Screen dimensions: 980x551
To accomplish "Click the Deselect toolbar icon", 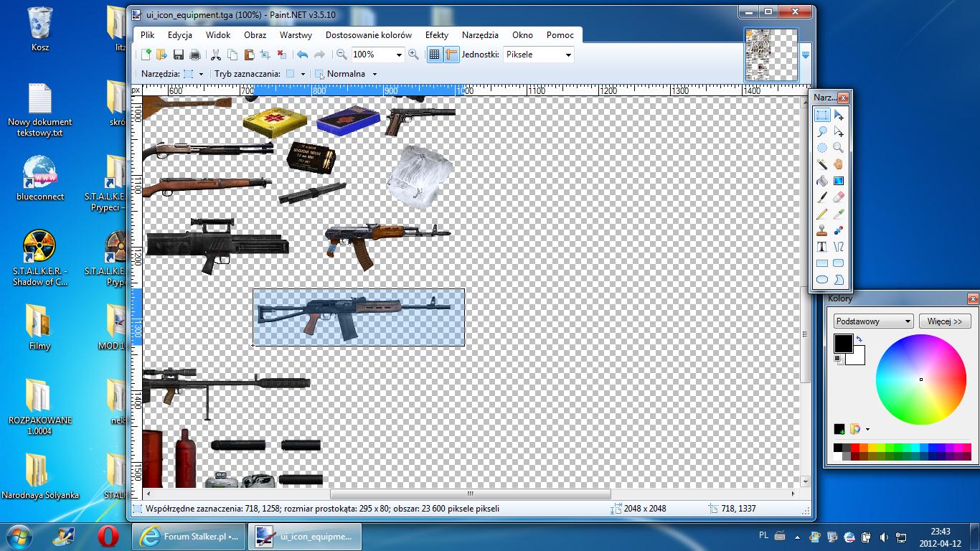I will pos(281,55).
